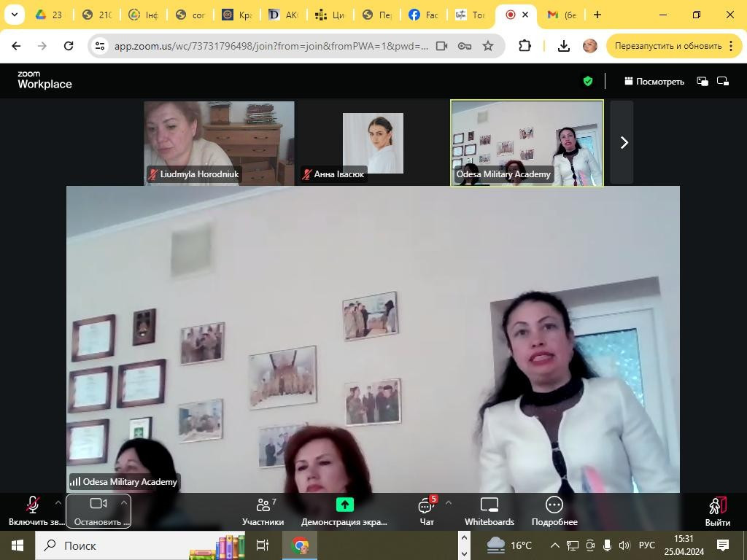Click the volume speaker tray icon
The height and width of the screenshot is (560, 747).
[x=624, y=545]
